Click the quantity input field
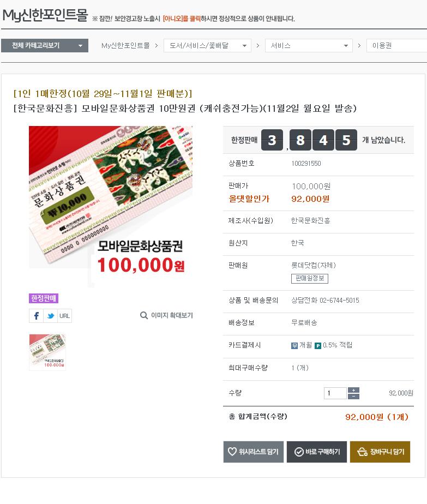The width and height of the screenshot is (427, 504). click(x=335, y=393)
